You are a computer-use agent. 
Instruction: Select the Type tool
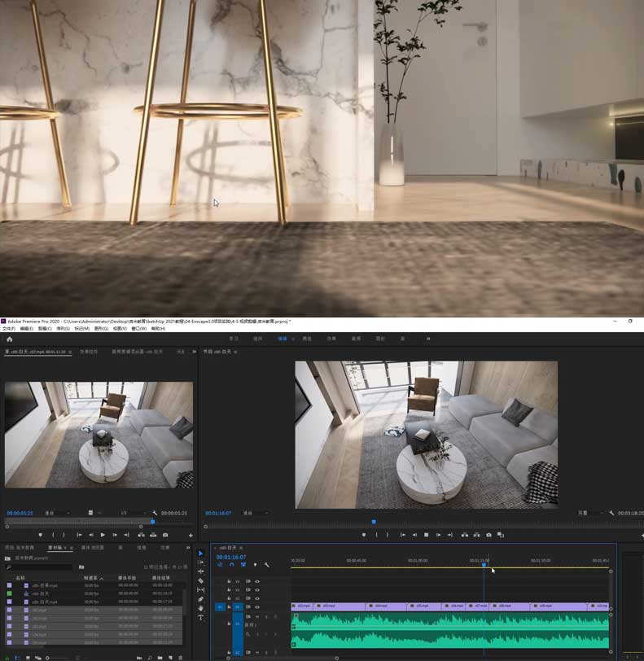click(201, 618)
